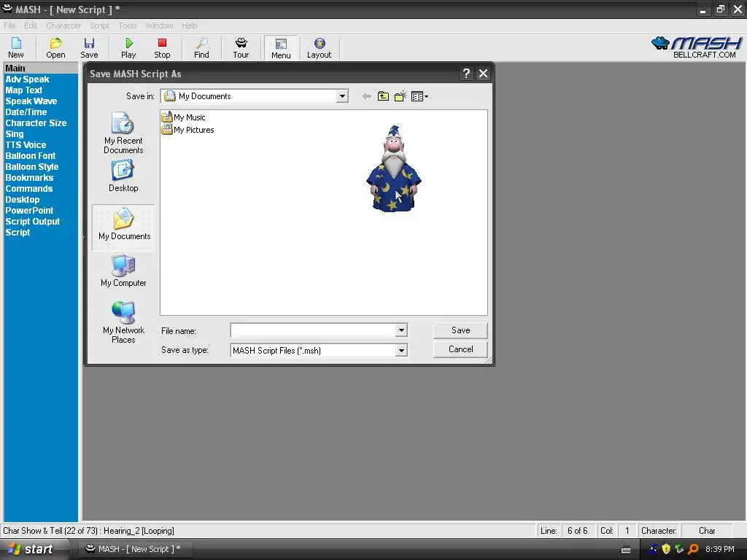The width and height of the screenshot is (747, 560).
Task: Select Date/Time in the sidebar
Action: click(x=26, y=112)
